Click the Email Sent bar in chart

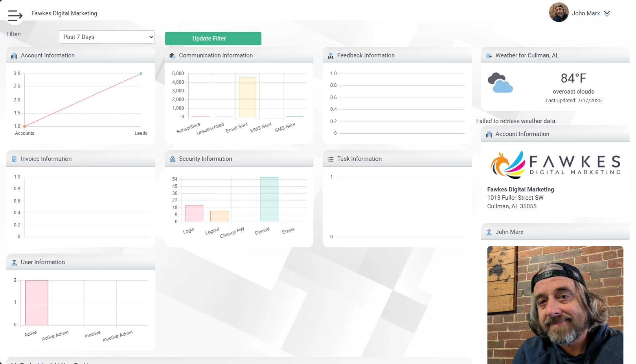pos(247,97)
